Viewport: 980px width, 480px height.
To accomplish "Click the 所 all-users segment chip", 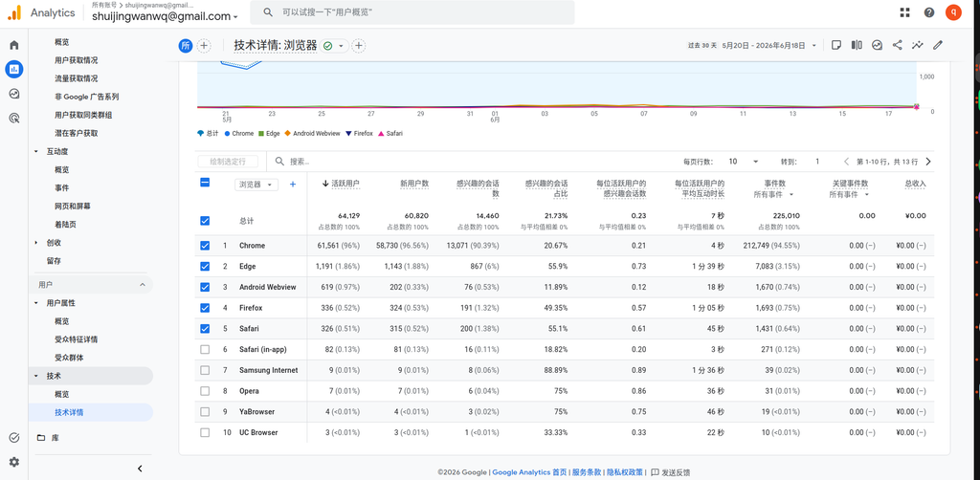I will click(186, 46).
